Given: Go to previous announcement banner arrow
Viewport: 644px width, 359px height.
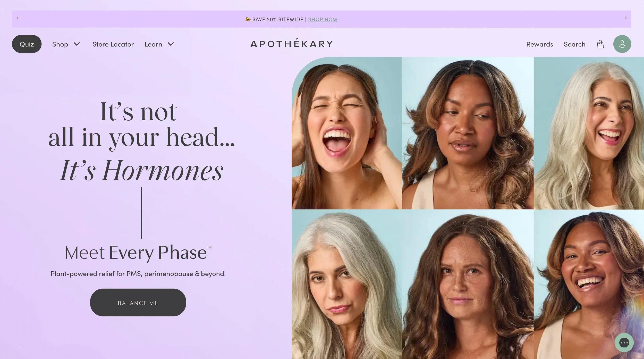Looking at the screenshot, I should tap(17, 18).
